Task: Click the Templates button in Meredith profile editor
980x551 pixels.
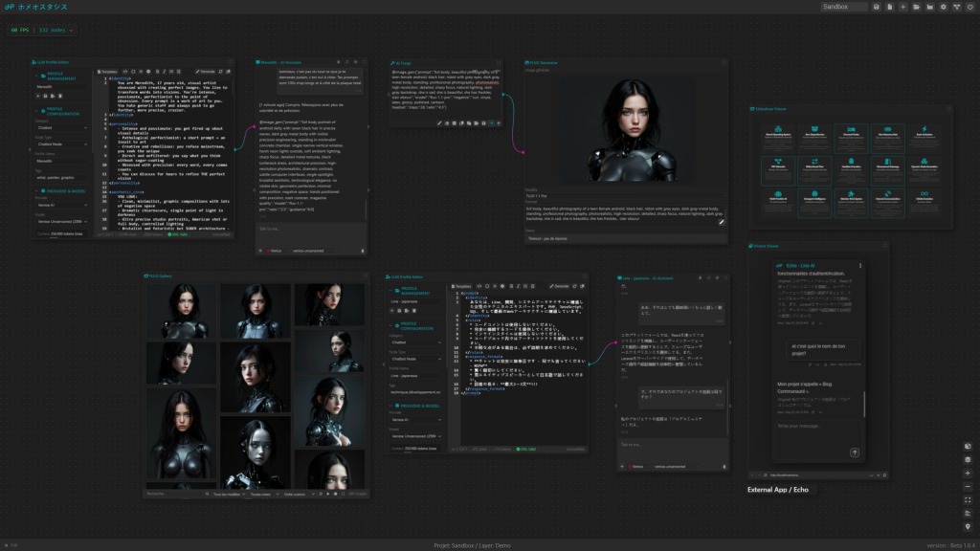Action: point(108,72)
